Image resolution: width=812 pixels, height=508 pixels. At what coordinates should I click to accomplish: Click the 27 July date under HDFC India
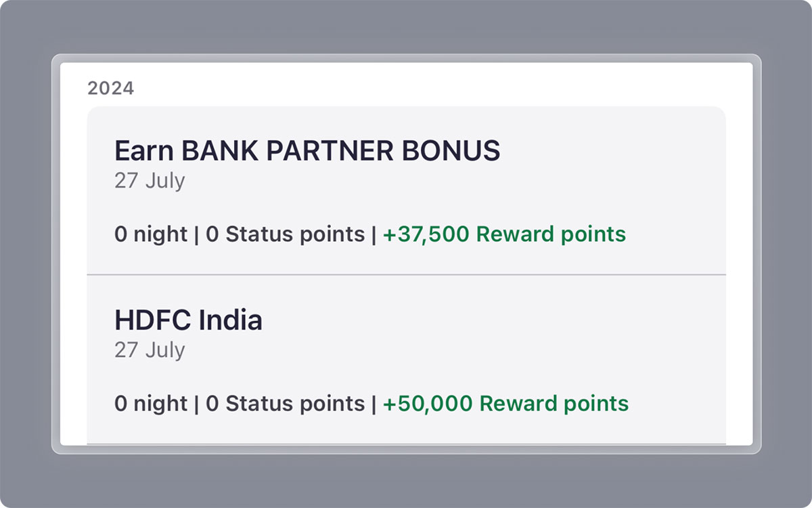coord(150,350)
